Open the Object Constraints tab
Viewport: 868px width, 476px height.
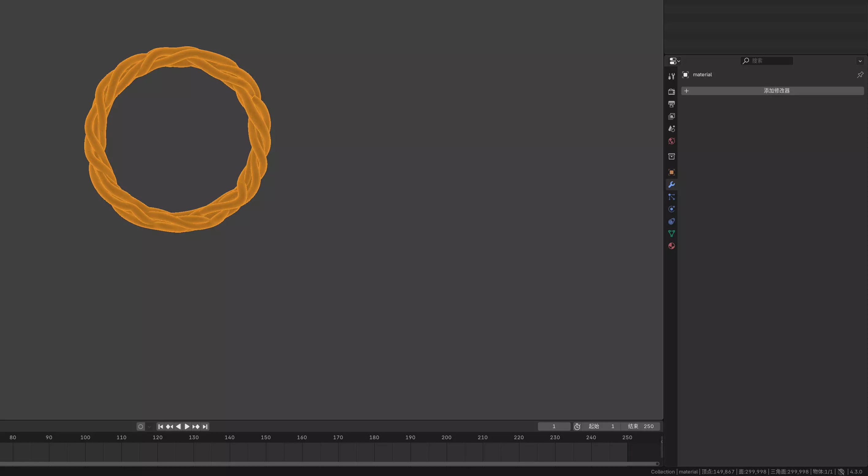pos(671,222)
